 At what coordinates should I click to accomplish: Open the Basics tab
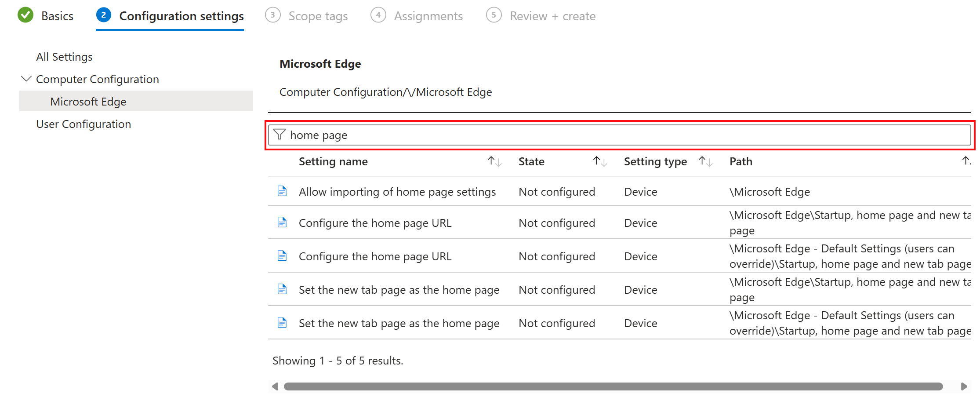[57, 16]
